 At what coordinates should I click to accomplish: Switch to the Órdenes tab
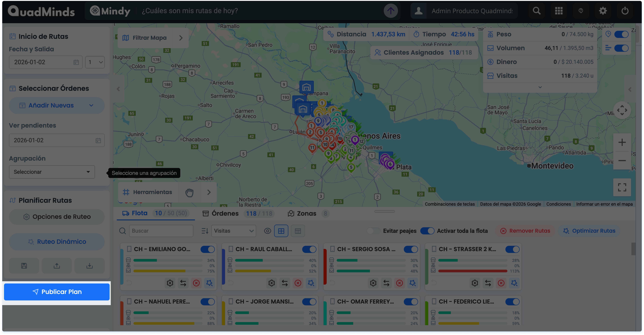coord(225,213)
